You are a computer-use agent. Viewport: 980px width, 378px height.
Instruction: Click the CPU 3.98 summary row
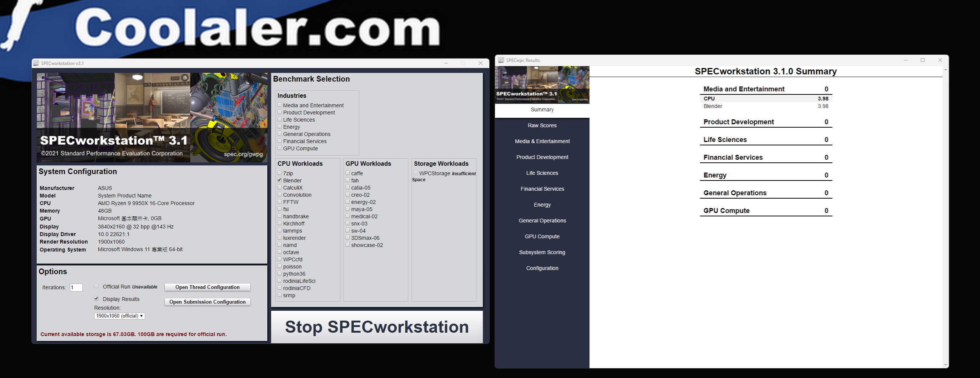pyautogui.click(x=766, y=99)
